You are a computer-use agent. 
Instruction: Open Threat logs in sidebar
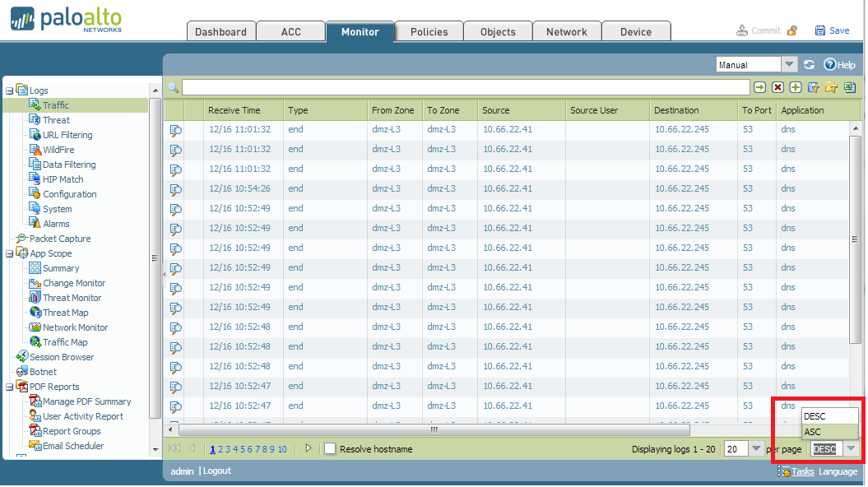(57, 120)
